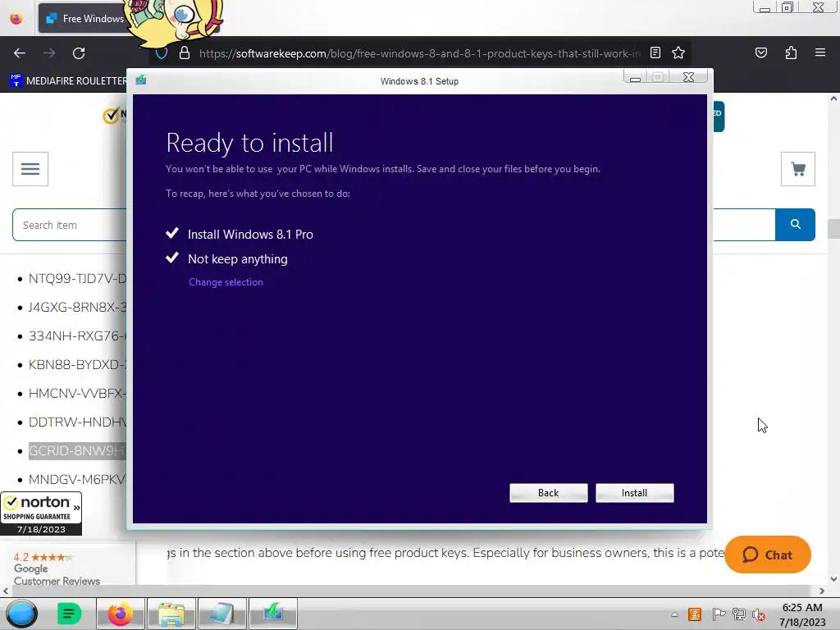Image resolution: width=840 pixels, height=630 pixels.
Task: Click the Install button in Windows 8.1 Setup
Action: [x=634, y=493]
